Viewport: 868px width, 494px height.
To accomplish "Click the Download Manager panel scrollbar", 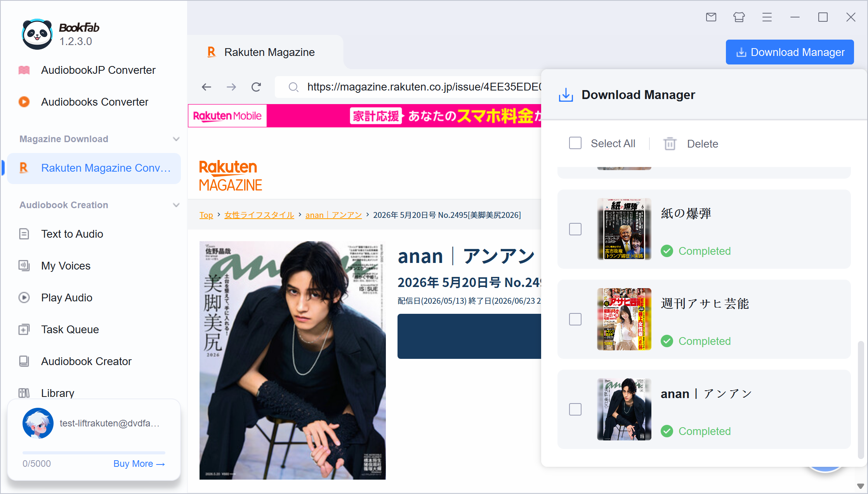I will tap(861, 400).
